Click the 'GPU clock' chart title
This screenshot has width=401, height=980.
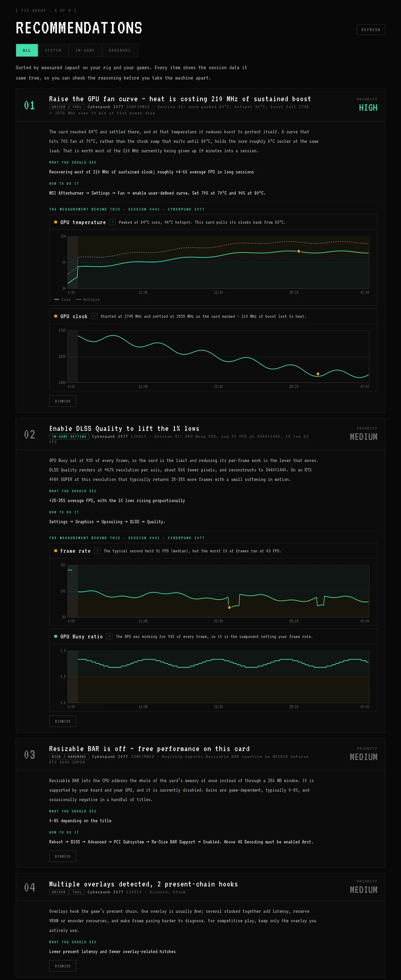click(74, 316)
